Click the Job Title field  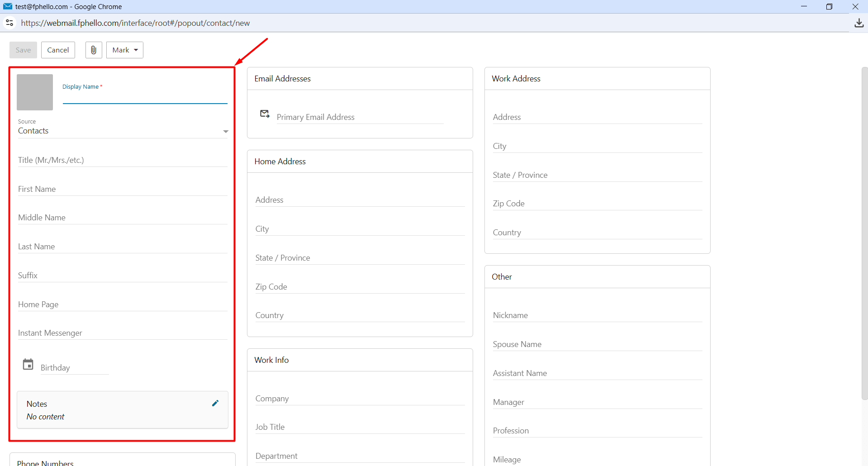[360, 427]
